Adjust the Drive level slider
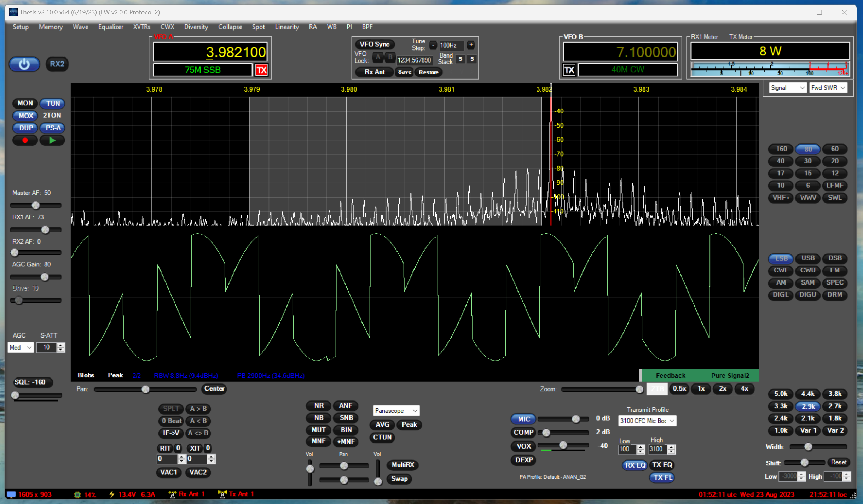 coord(36,300)
